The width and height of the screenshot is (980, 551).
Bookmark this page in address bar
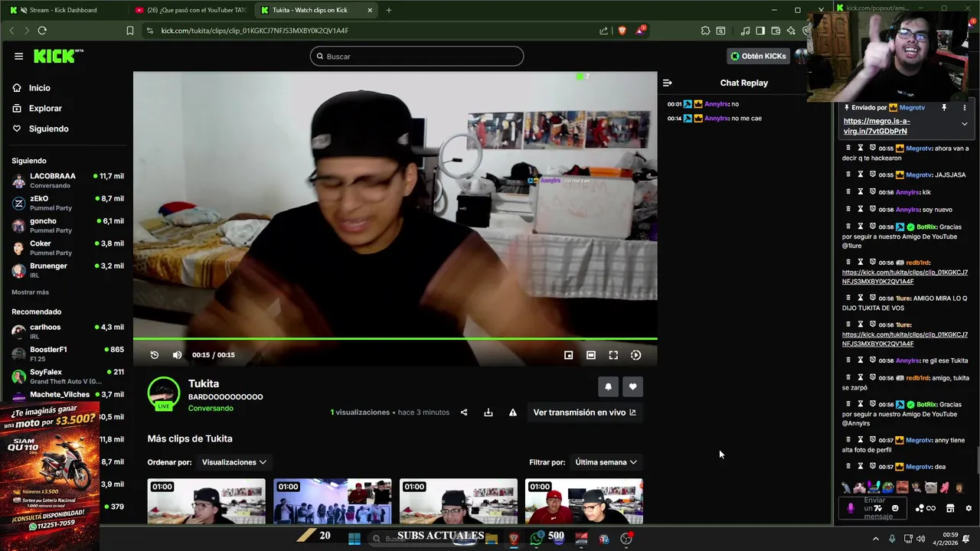[x=130, y=31]
